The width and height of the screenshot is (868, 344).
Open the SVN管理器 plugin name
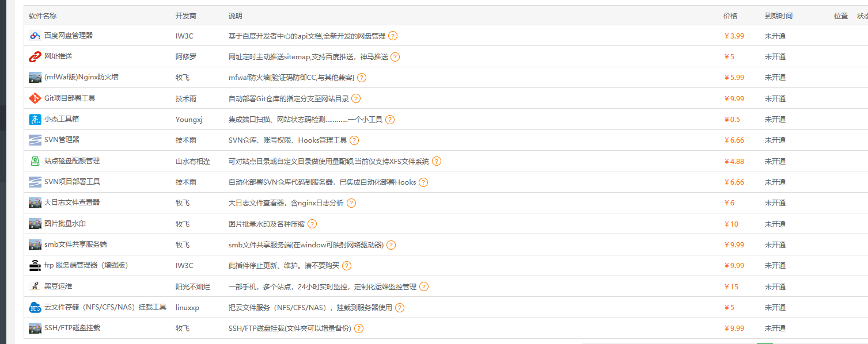[62, 140]
